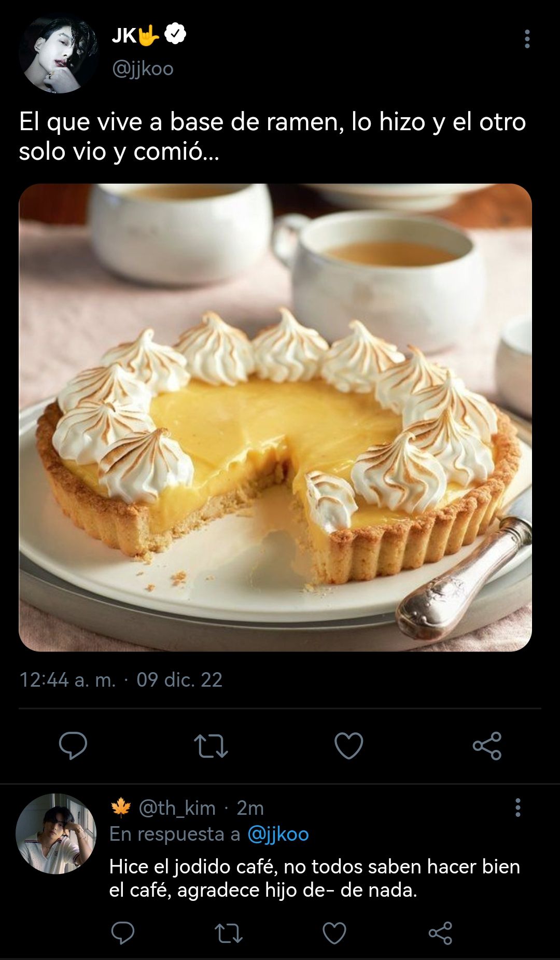
Task: Open JK's profile picture
Action: pos(58,53)
